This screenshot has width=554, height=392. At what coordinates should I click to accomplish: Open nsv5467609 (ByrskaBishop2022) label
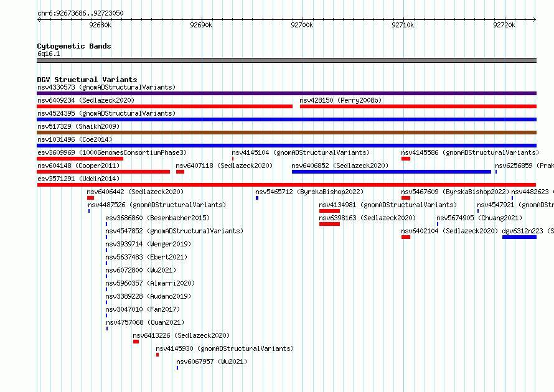455,192
